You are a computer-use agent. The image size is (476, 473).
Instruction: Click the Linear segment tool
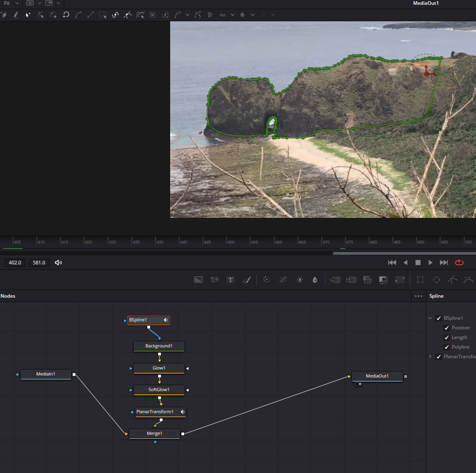90,15
